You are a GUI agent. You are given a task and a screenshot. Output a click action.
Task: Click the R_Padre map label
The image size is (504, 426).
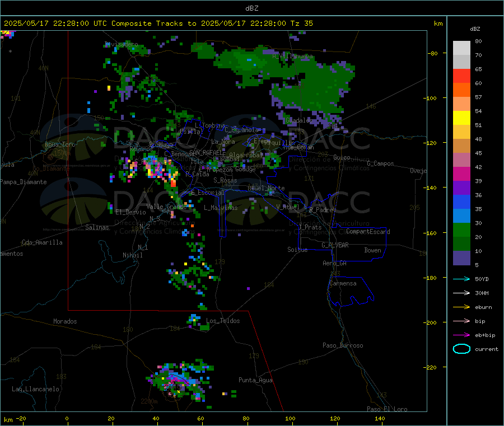[321, 210]
